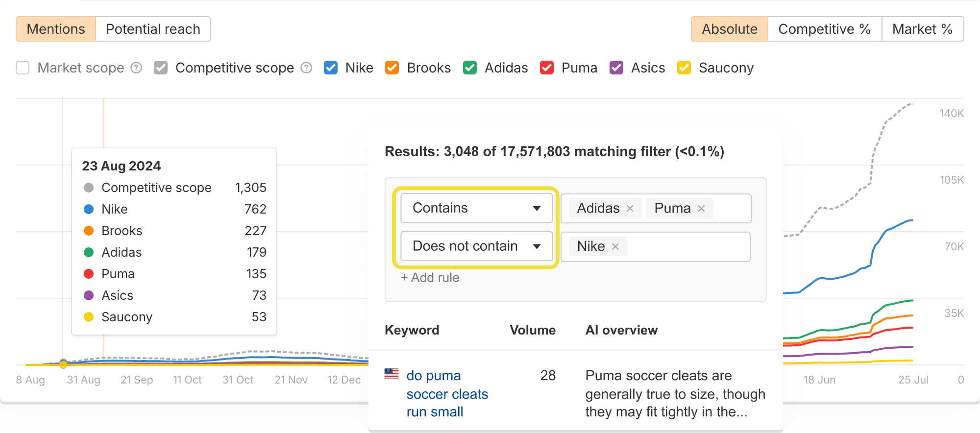This screenshot has width=980, height=433.
Task: Uncheck the Nike brand checkbox
Action: (331, 68)
